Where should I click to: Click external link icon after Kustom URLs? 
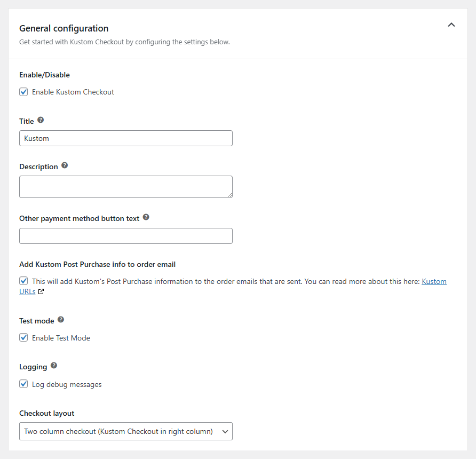point(41,292)
